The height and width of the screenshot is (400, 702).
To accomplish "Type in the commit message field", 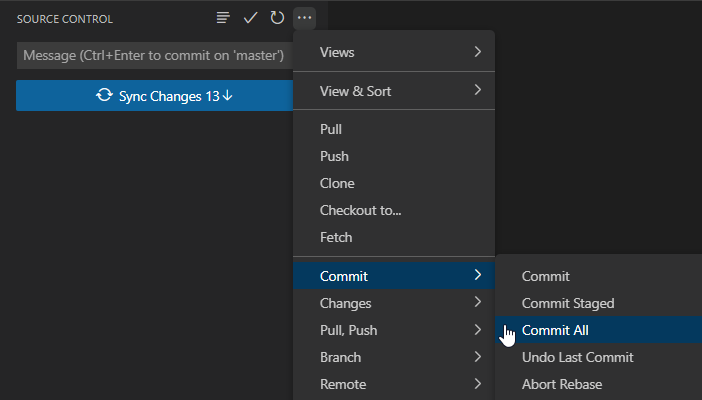I will pyautogui.click(x=154, y=55).
